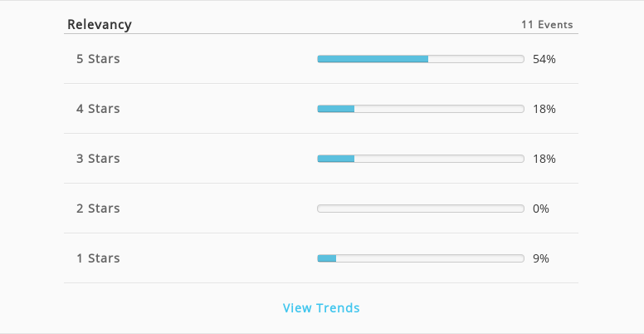Click the Relevancy heading
The height and width of the screenshot is (334, 644).
[x=100, y=24]
